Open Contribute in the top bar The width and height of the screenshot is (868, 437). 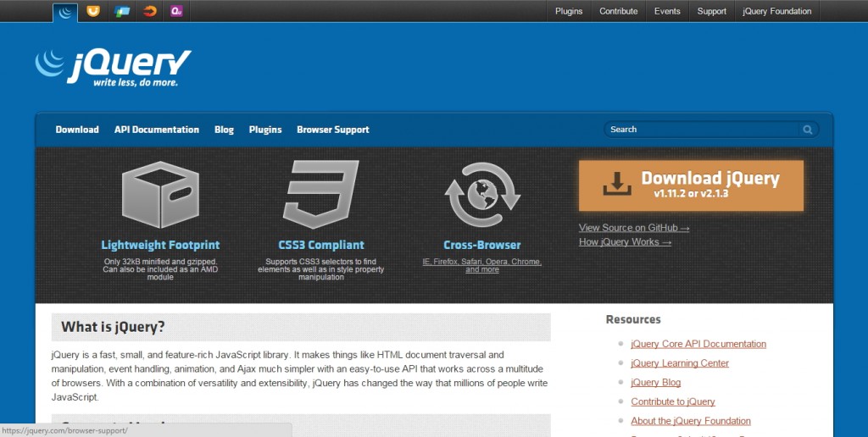click(x=618, y=11)
